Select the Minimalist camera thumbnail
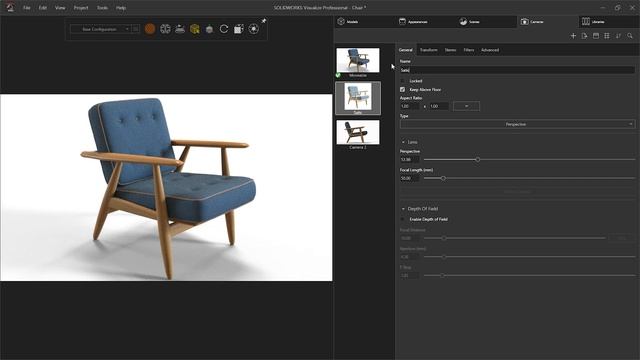 (x=358, y=60)
